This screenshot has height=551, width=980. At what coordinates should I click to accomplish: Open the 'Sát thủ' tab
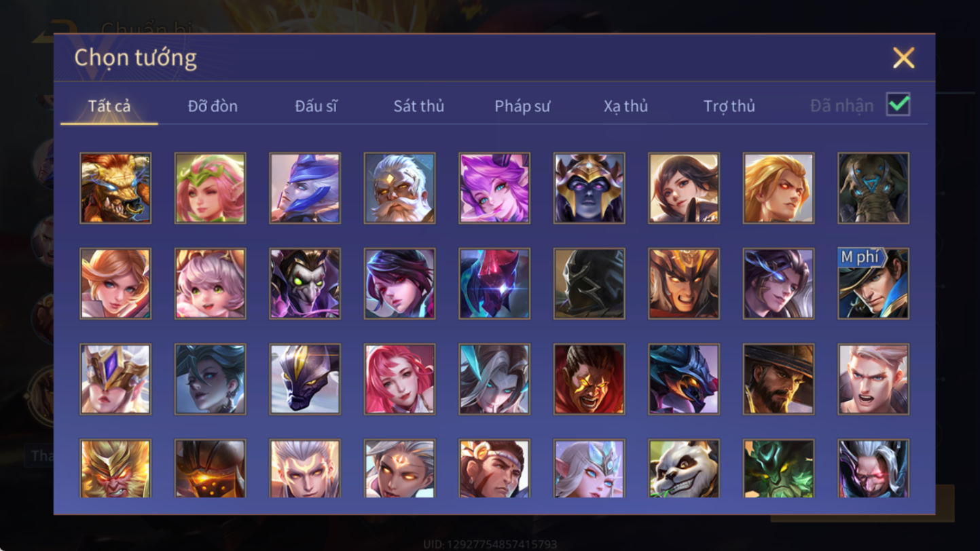coord(418,106)
